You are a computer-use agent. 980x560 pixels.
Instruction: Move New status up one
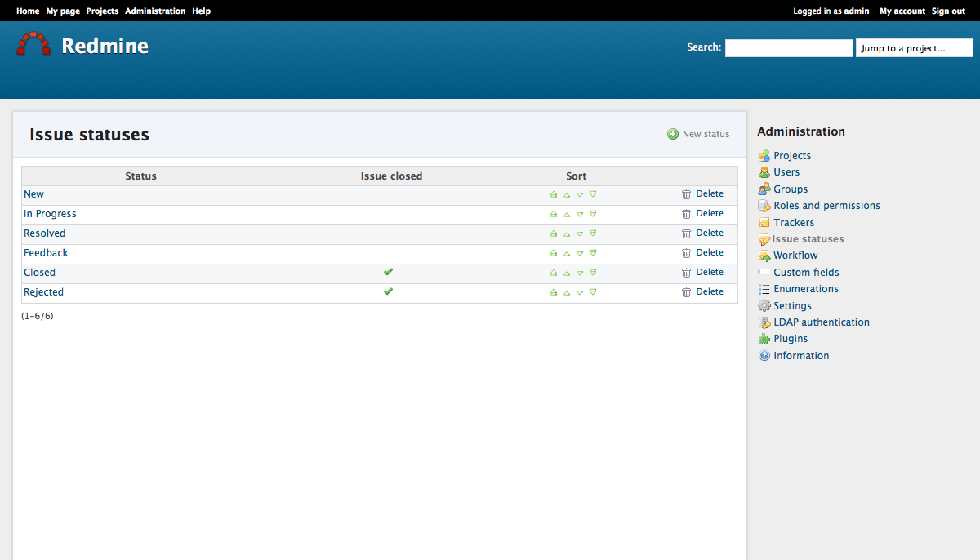(567, 194)
